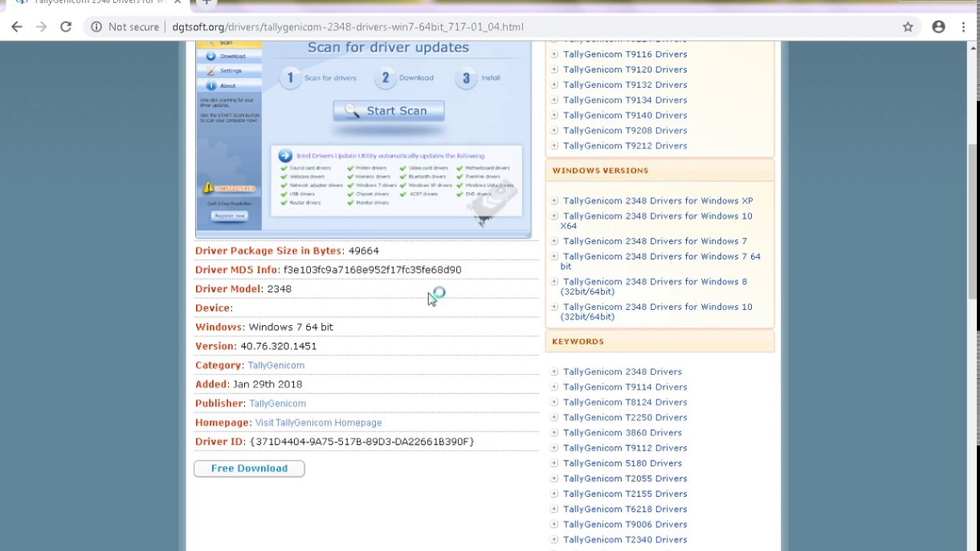
Task: Click the plus icon beside TallyGenicom T9120 Drivers
Action: (x=554, y=70)
